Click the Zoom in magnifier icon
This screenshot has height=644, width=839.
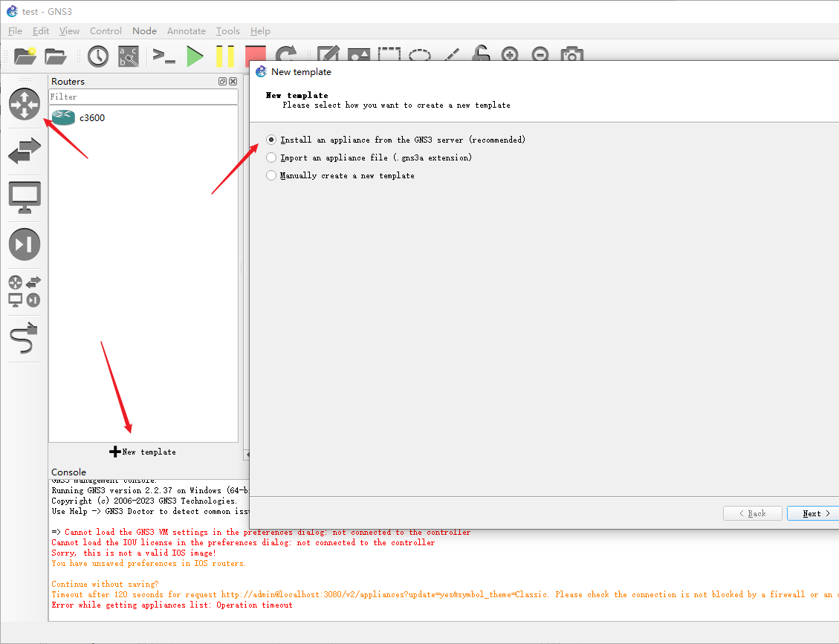tap(510, 54)
